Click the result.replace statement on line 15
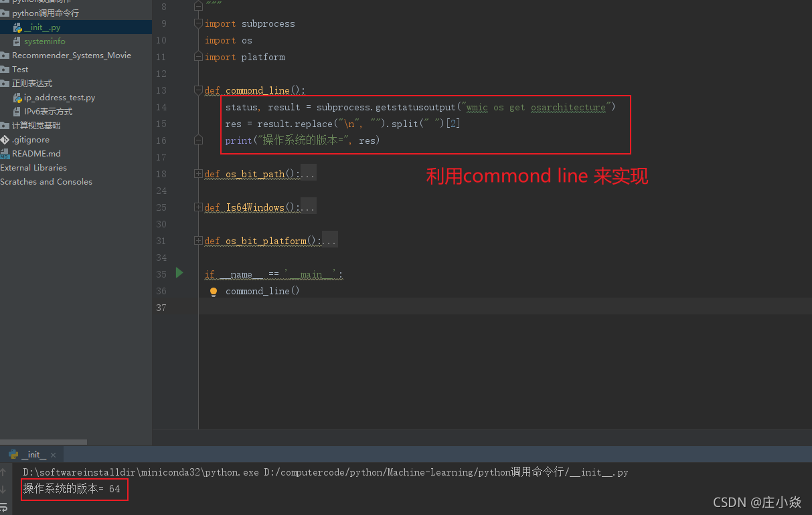Image resolution: width=812 pixels, height=515 pixels. (343, 124)
